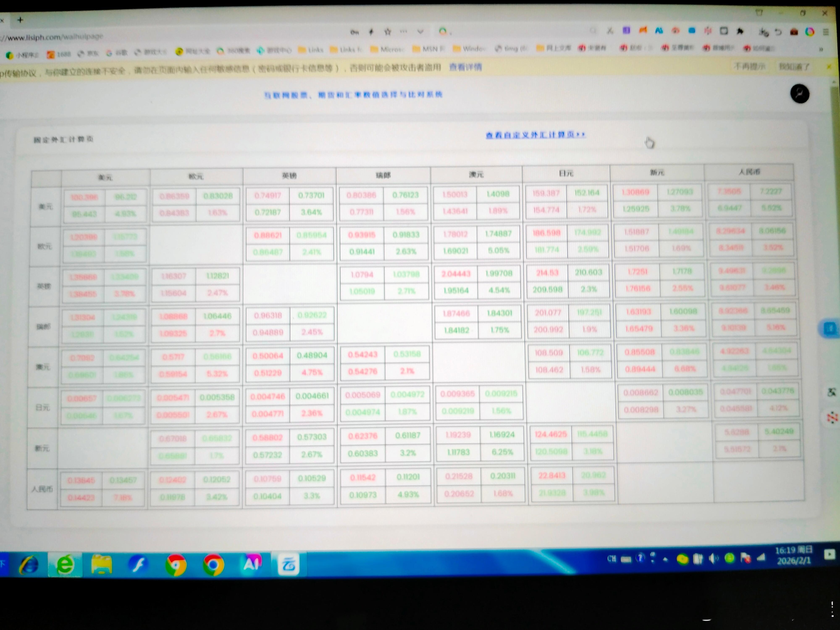840x630 pixels.
Task: Launch the AI app from the taskbar
Action: pyautogui.click(x=252, y=564)
